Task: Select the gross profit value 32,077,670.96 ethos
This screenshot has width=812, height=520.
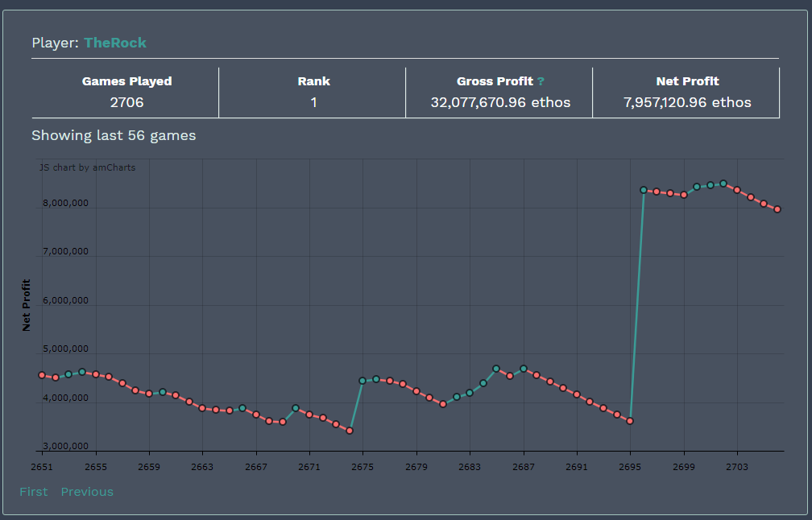Action: click(x=500, y=102)
